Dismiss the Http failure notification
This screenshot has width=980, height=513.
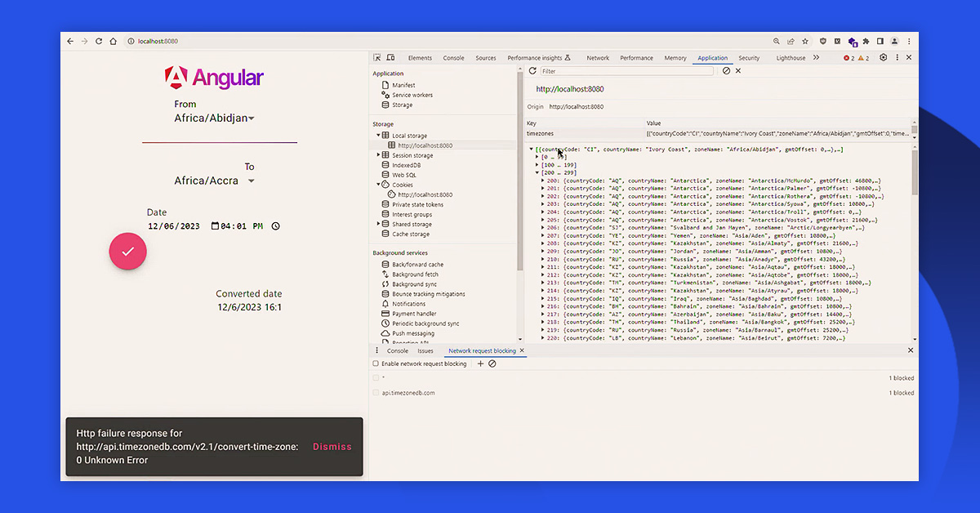(x=332, y=447)
